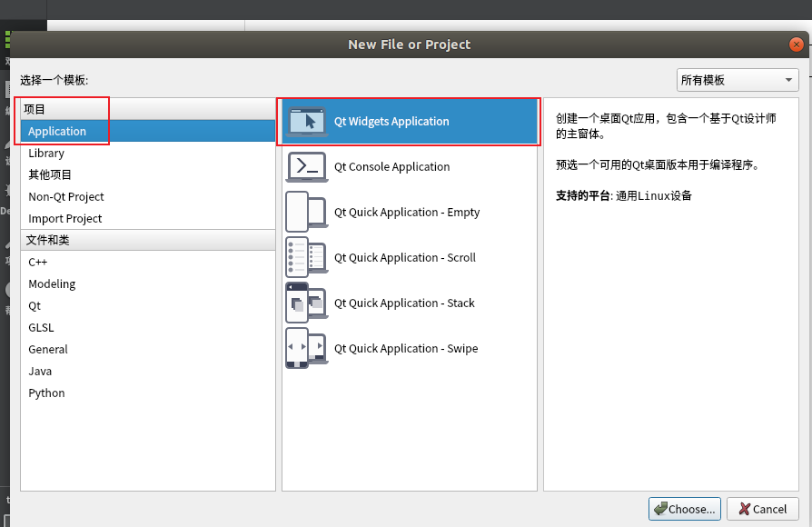This screenshot has width=812, height=527.
Task: Select the Qt file category
Action: pyautogui.click(x=148, y=305)
